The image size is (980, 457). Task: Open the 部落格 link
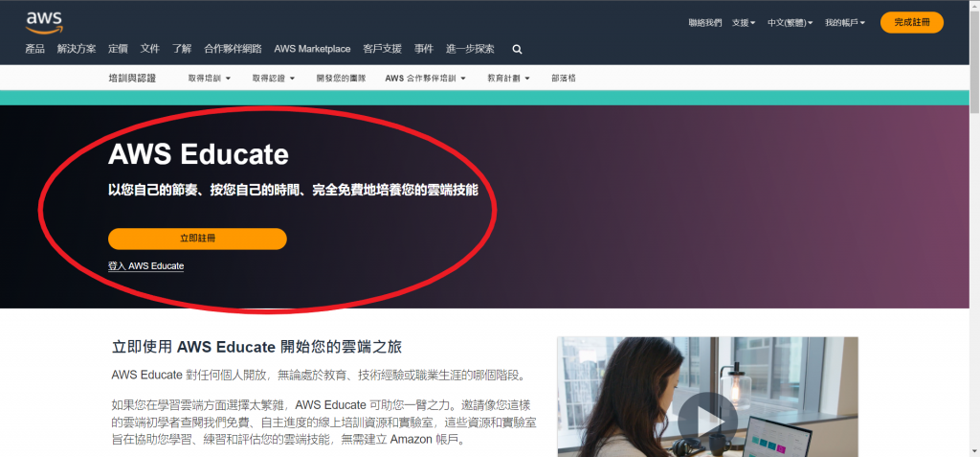[564, 79]
